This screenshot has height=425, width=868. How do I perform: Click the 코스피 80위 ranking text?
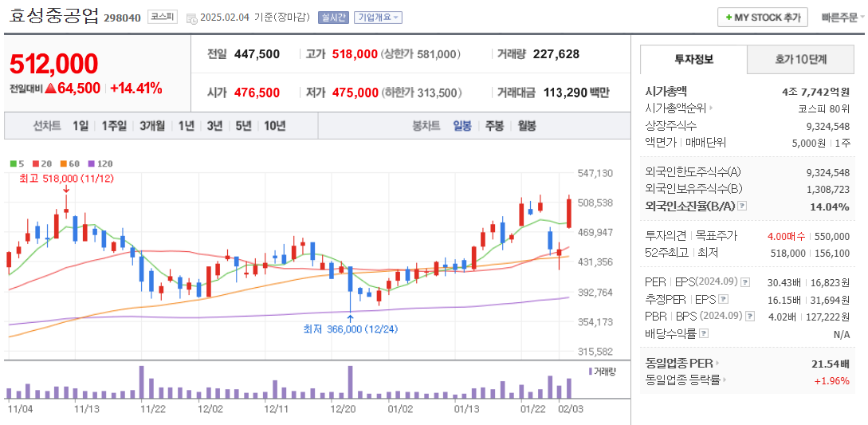tap(823, 108)
